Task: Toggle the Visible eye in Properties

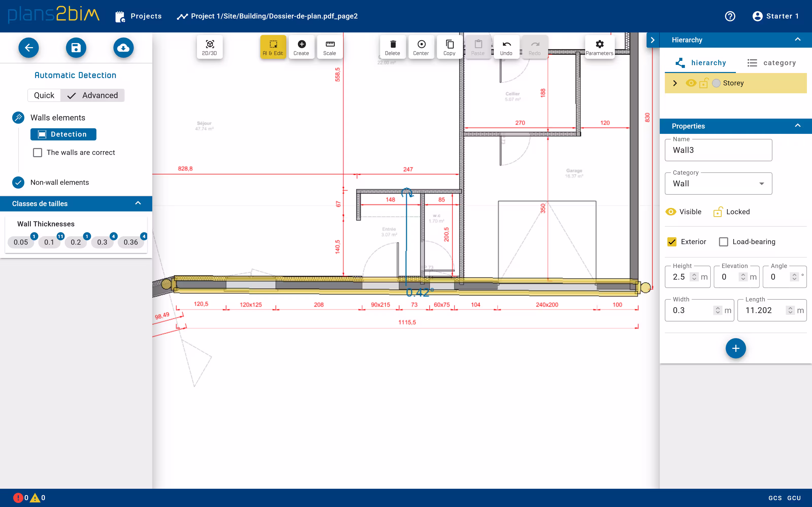Action: [x=671, y=212]
